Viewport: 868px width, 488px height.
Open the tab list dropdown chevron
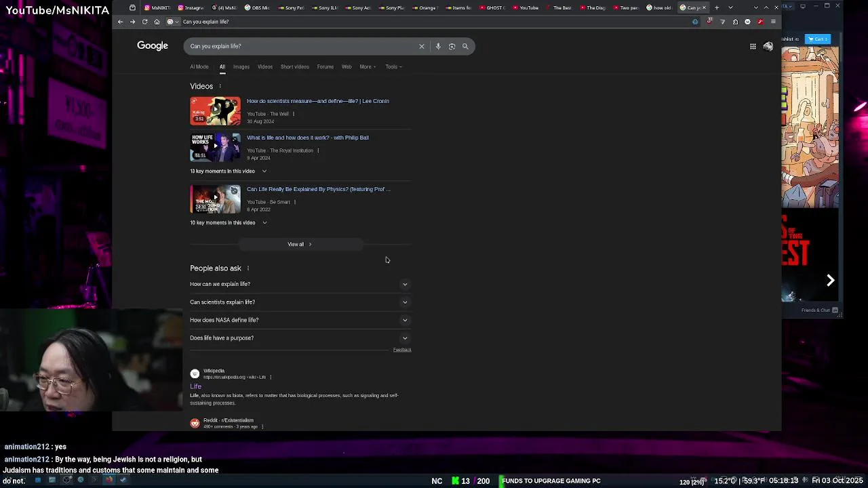[x=730, y=7]
